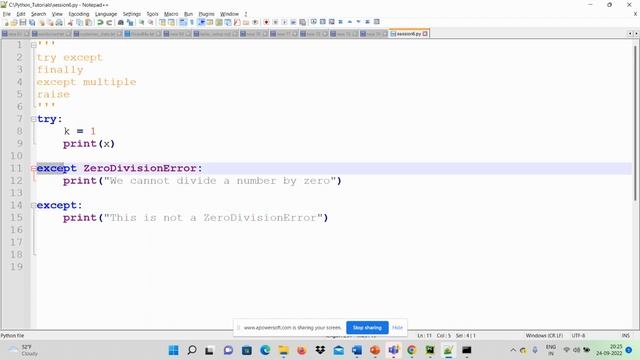Click the Open file toolbar icon
The width and height of the screenshot is (640, 360).
(x=13, y=22)
